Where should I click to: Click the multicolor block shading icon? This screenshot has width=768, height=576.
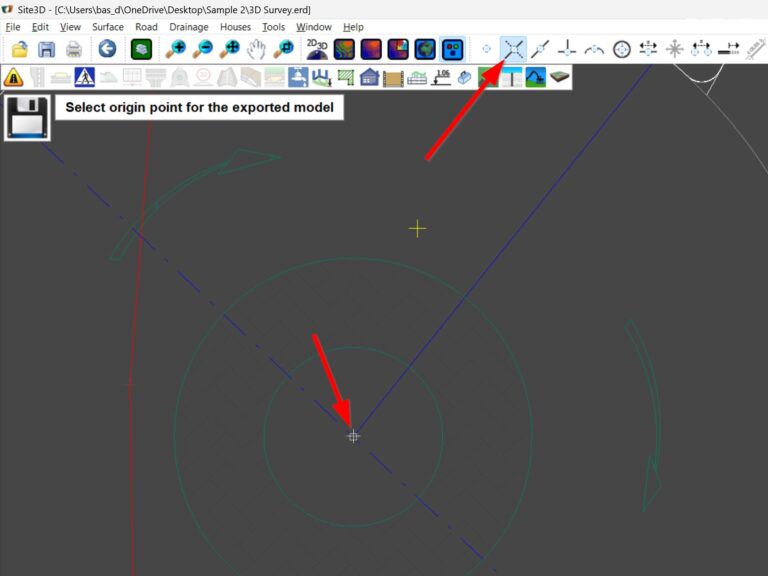[x=398, y=49]
